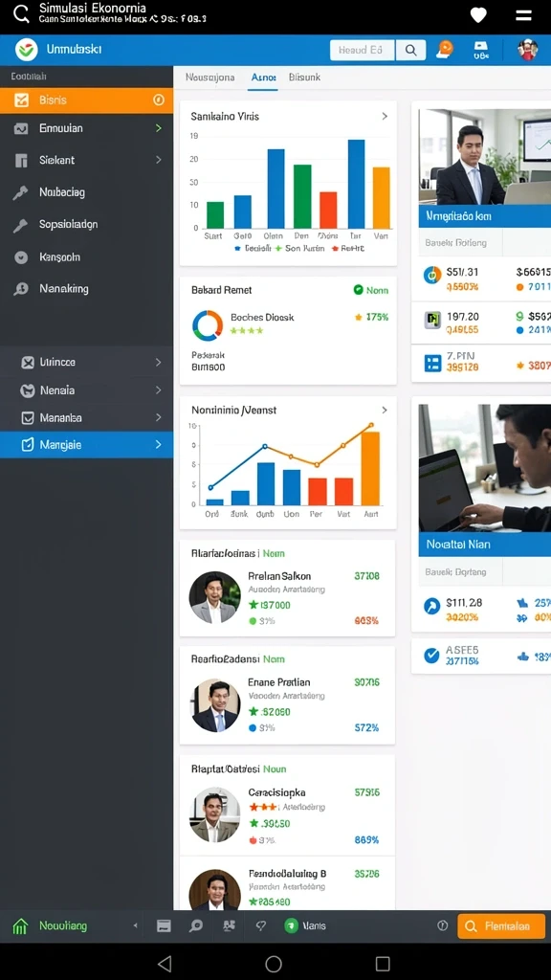Screen dimensions: 551x980
Task: Expand the Emnuuian sidebar item chevron
Action: pos(159,128)
